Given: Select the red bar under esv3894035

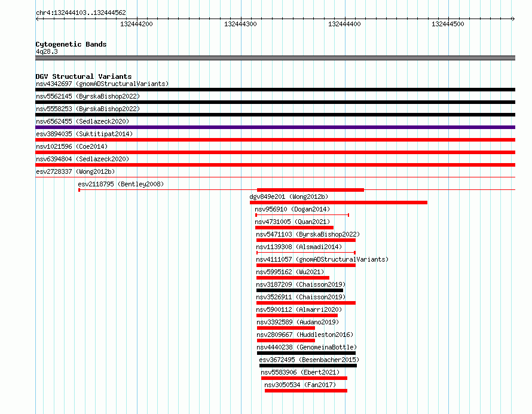Looking at the screenshot, I should [275, 140].
